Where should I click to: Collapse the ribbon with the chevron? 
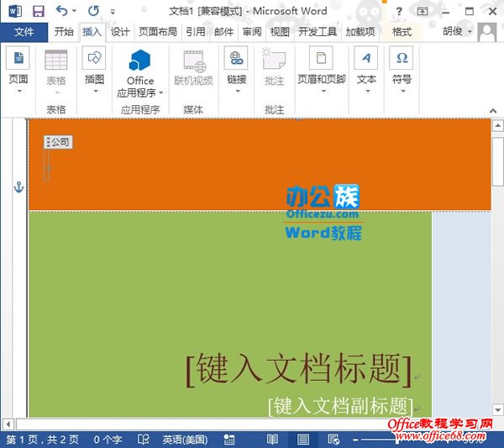(x=493, y=111)
